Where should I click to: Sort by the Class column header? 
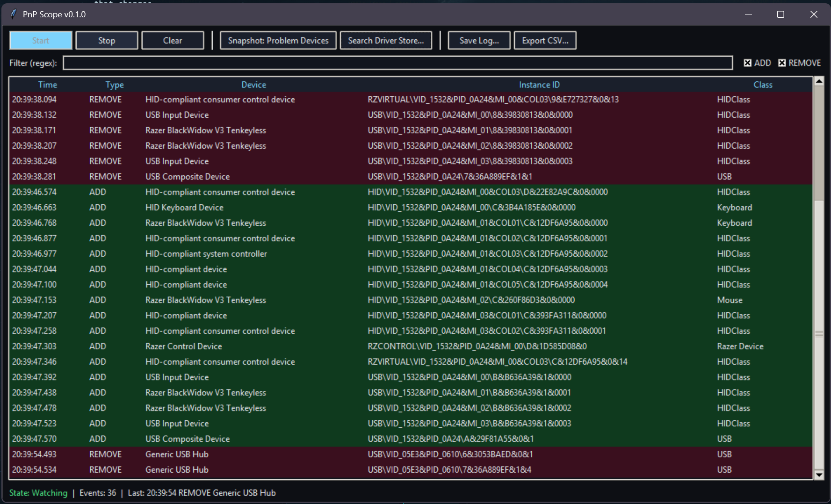click(763, 85)
